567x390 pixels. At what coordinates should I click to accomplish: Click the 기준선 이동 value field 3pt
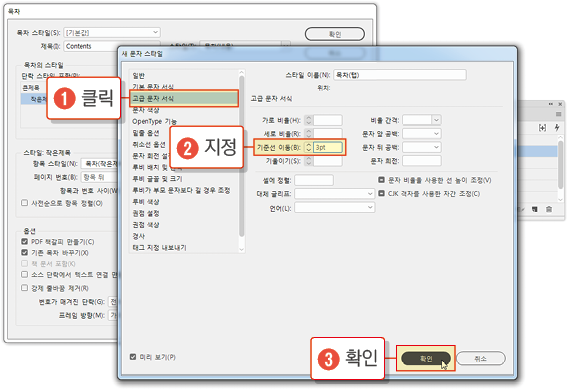328,147
